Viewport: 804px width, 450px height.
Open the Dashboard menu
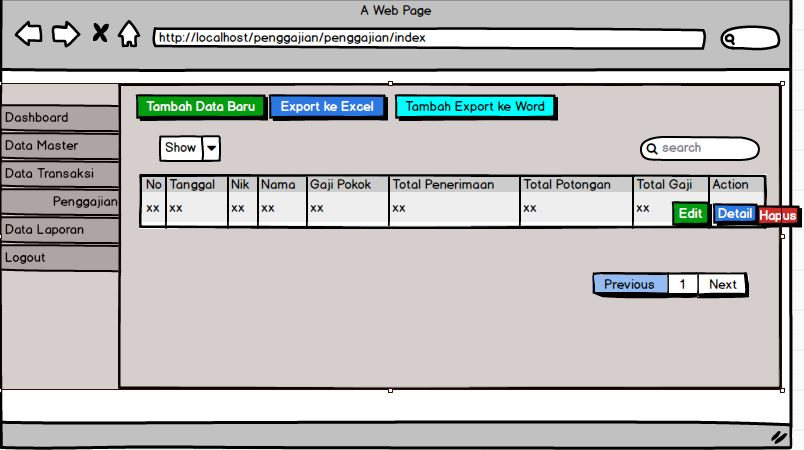tap(60, 118)
